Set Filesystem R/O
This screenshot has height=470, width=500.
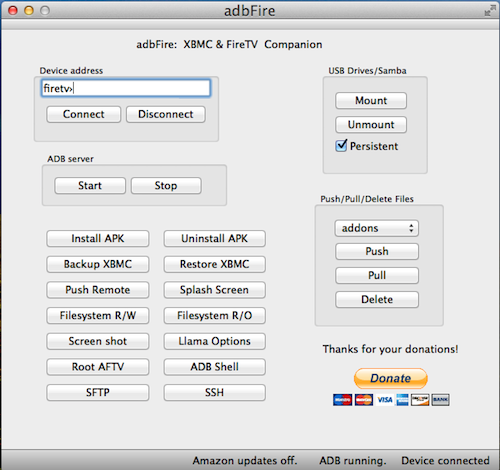tap(215, 316)
